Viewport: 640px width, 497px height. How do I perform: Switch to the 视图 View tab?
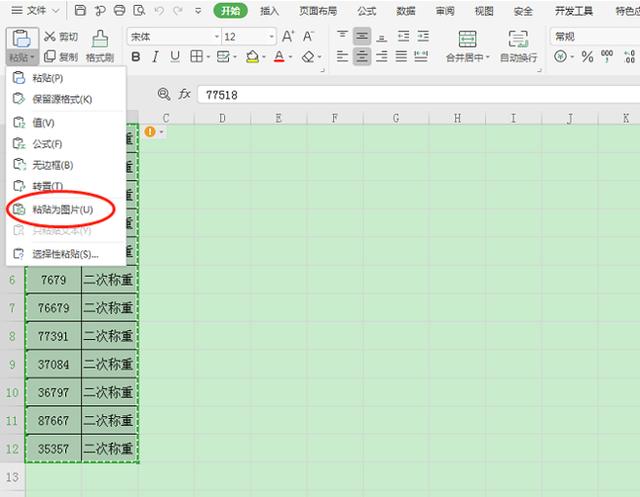[x=484, y=11]
